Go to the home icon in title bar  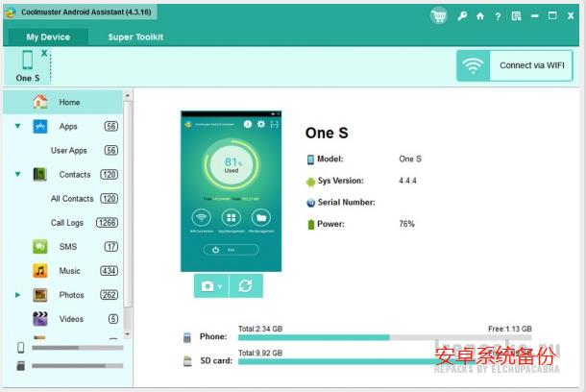click(480, 16)
